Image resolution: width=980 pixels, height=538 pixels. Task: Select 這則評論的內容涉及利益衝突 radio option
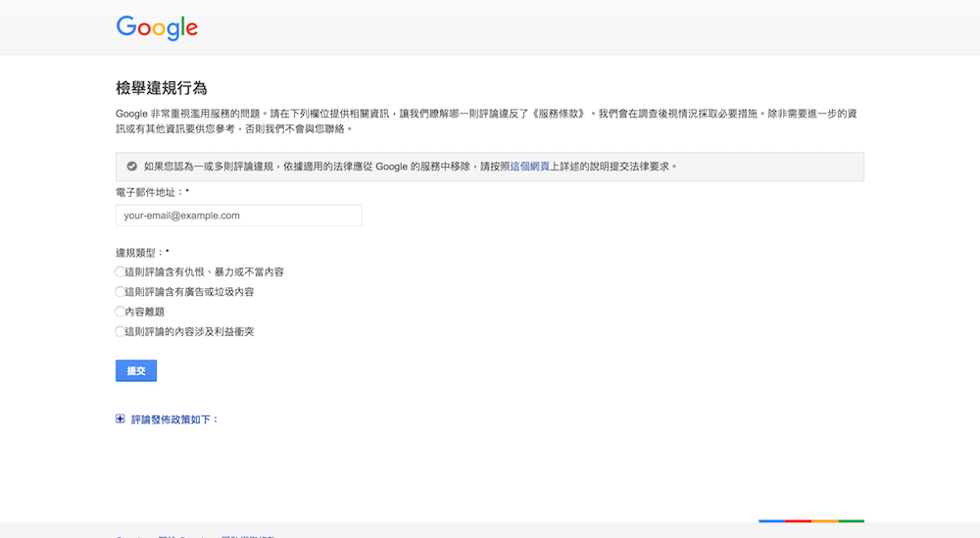pos(120,331)
